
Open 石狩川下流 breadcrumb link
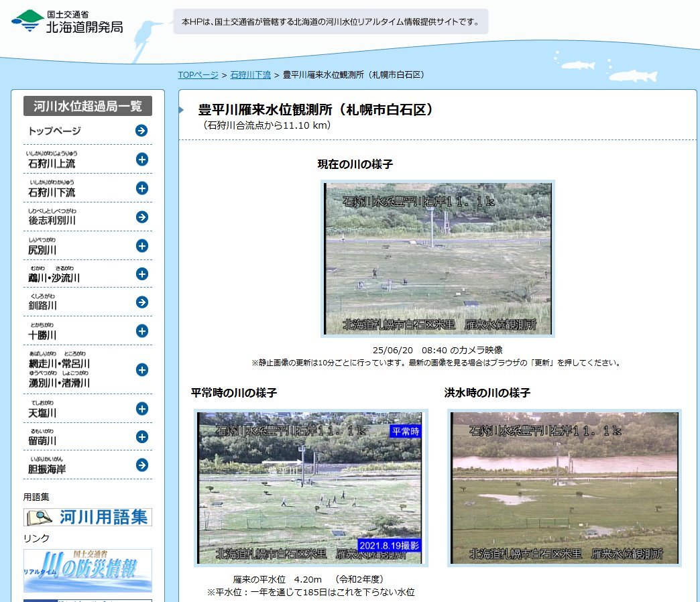[x=250, y=75]
